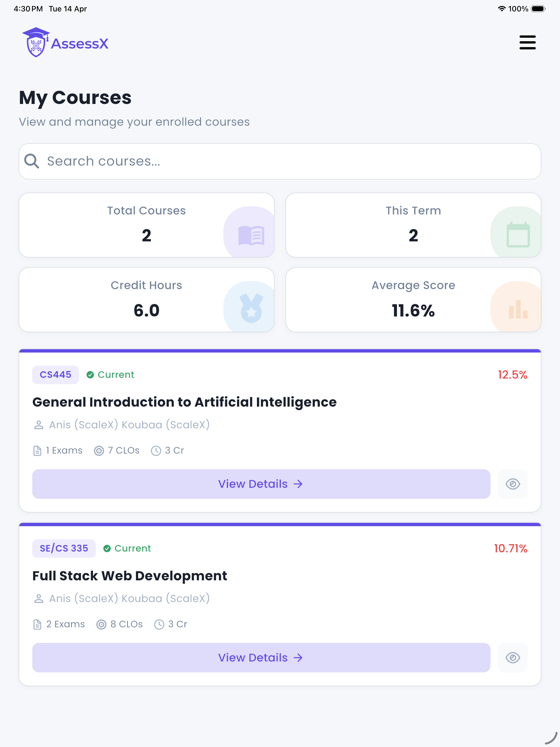Click the CS445 course code badge
Screen dimensions: 560x747
(56, 375)
